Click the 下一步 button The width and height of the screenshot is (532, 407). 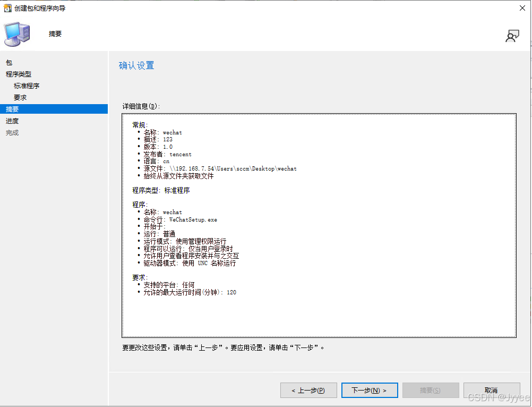[369, 390]
